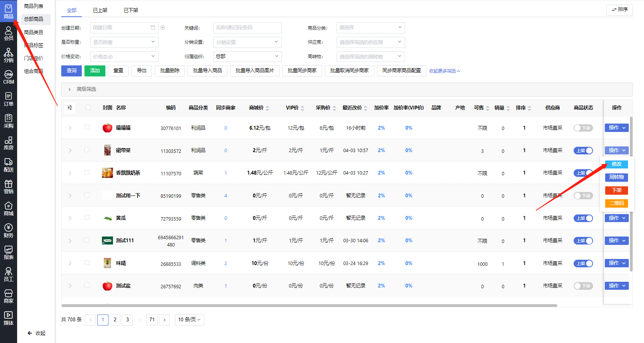The width and height of the screenshot is (644, 343).
Task: Open the CRM module in sidebar
Action: 8,78
